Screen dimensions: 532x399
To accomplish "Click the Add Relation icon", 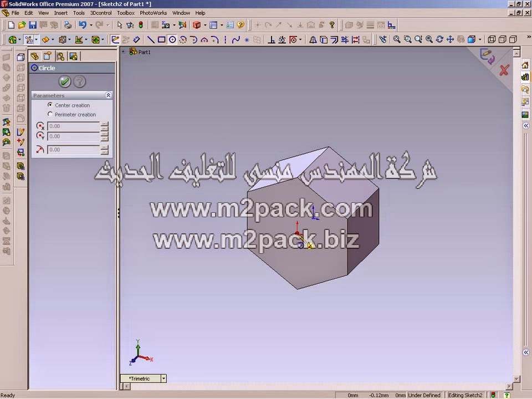I will pyautogui.click(x=271, y=40).
